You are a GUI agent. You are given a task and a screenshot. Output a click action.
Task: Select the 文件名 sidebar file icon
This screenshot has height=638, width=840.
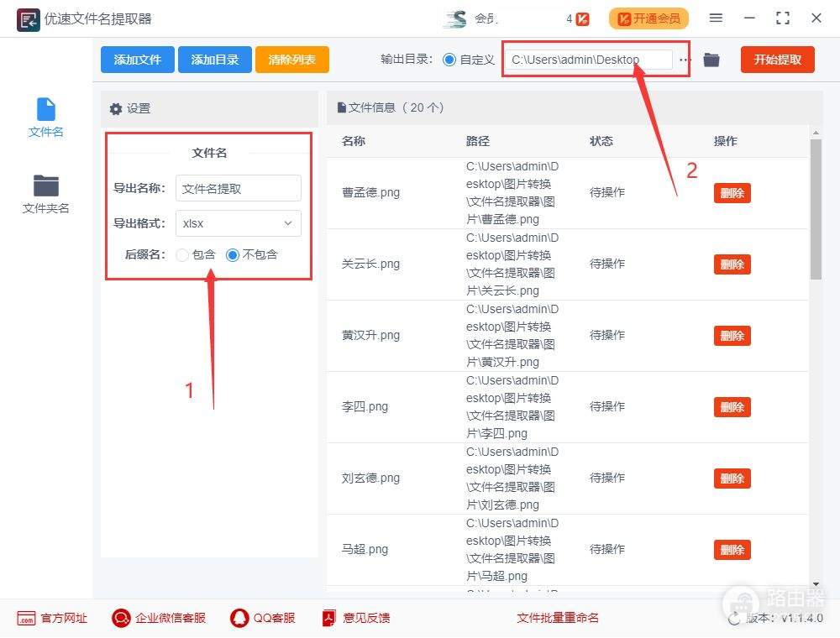tap(46, 109)
